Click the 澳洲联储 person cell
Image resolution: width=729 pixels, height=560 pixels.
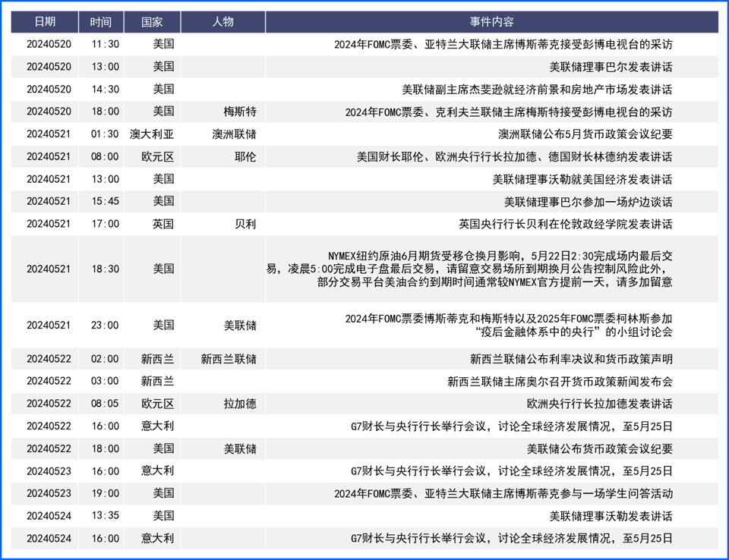[x=235, y=134]
